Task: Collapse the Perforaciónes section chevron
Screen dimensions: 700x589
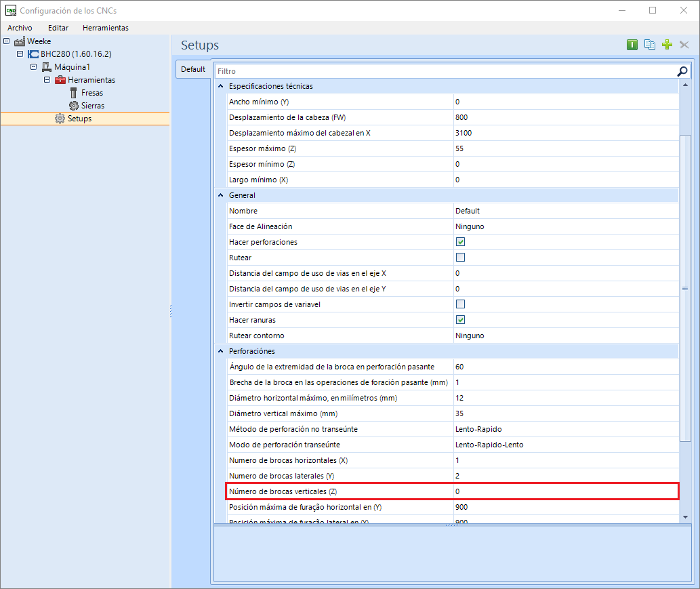Action: click(x=220, y=351)
